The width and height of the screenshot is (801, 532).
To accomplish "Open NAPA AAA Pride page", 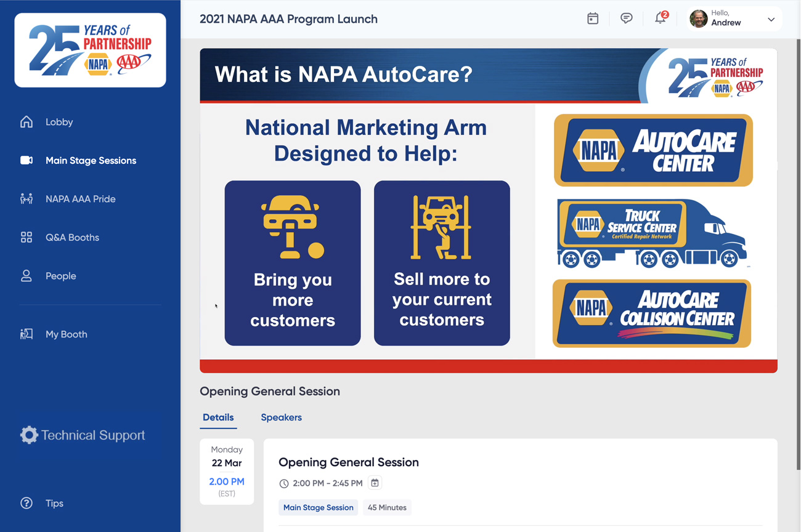I will (80, 199).
